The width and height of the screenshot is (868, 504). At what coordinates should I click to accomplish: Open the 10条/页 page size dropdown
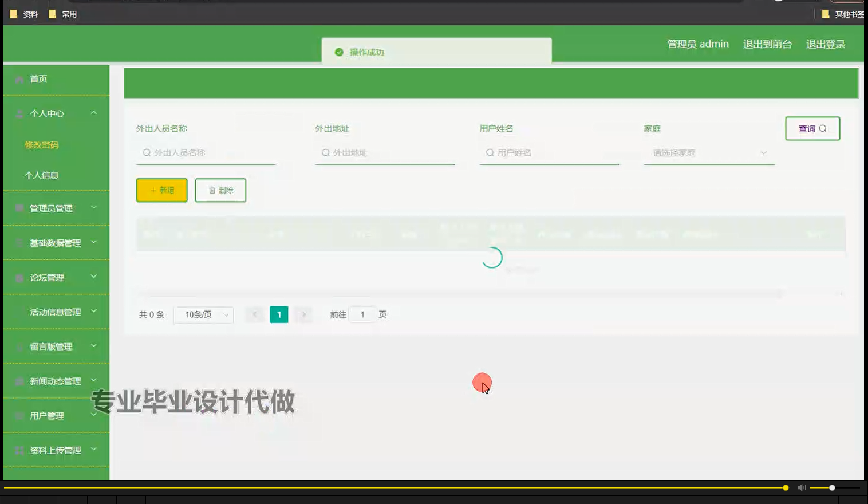click(x=203, y=314)
